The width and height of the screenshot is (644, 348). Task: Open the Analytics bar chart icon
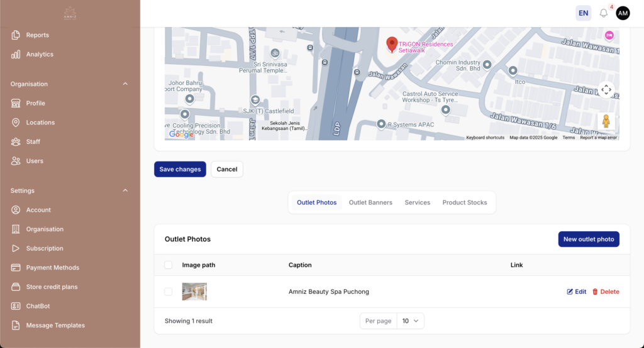pos(16,55)
